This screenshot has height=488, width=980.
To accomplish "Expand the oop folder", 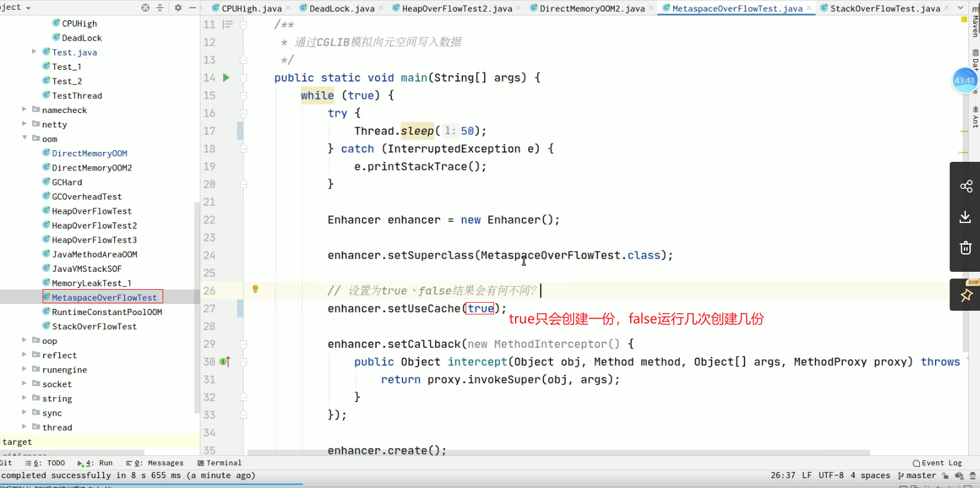I will click(x=25, y=340).
